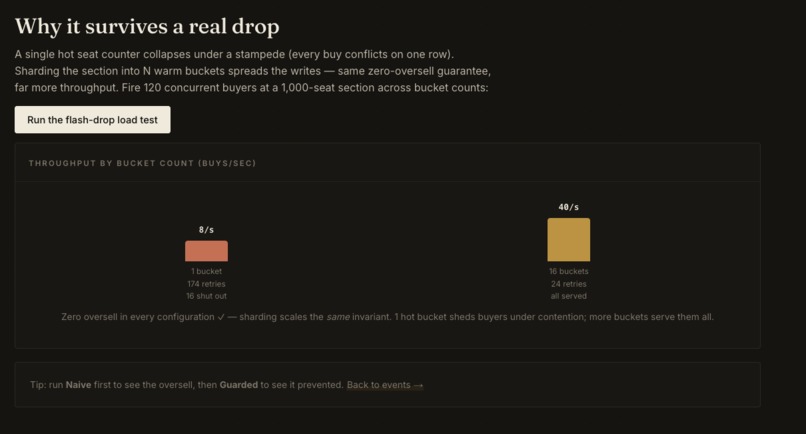Click the all served label

pyautogui.click(x=569, y=296)
